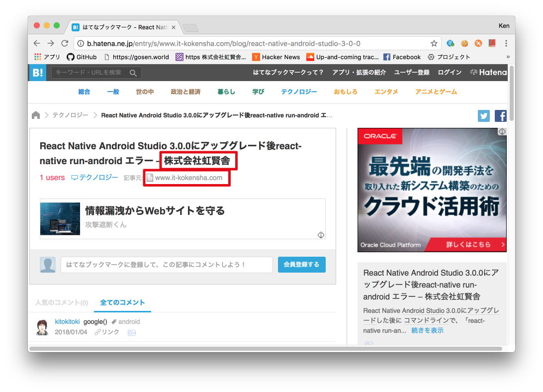This screenshot has width=543, height=392.
Task: Open the Up-and-coming tracks bookmark
Action: coord(343,57)
